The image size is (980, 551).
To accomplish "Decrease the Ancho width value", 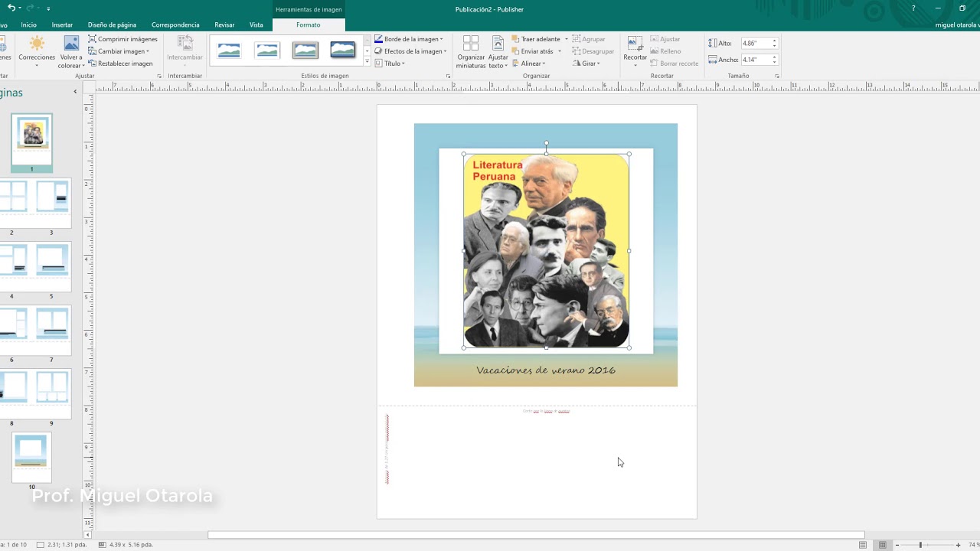I will coord(775,62).
